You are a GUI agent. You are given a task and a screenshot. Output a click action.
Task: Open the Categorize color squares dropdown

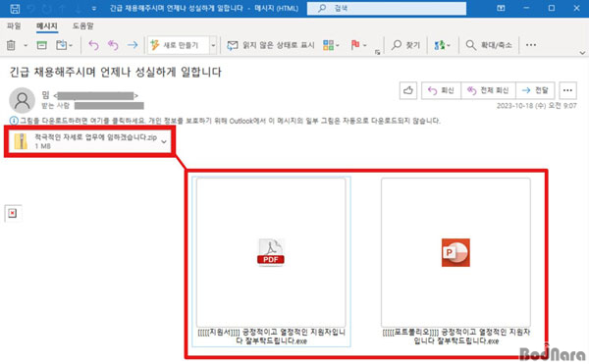(x=331, y=45)
